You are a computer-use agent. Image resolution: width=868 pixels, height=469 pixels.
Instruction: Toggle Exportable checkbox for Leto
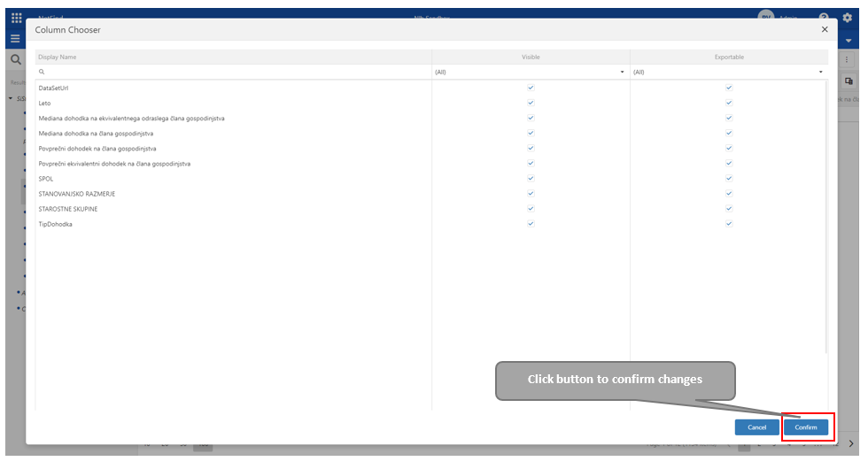[x=729, y=103]
